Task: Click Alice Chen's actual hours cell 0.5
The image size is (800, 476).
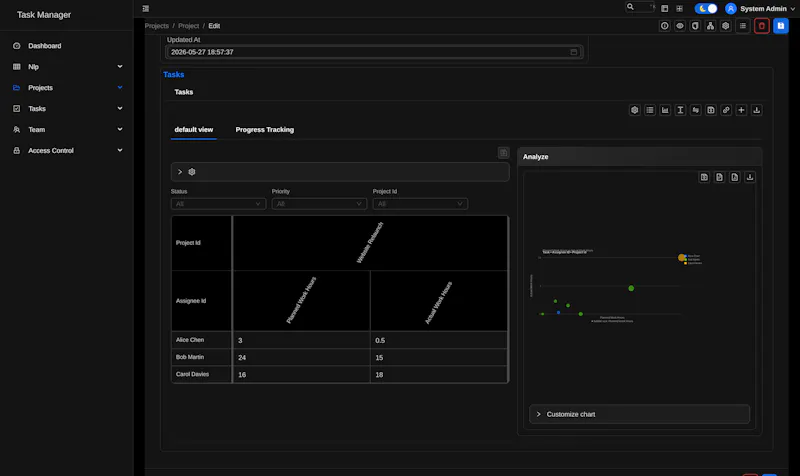Action: 439,340
